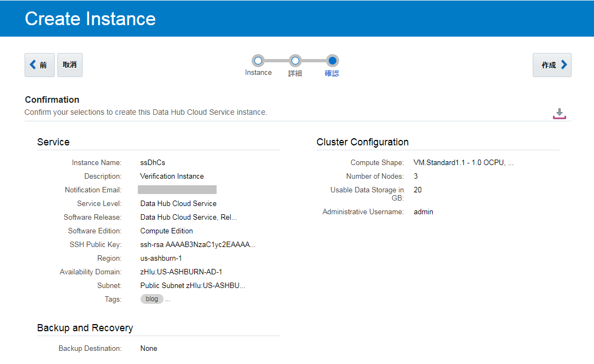Click the Backup and Recovery heading

pyautogui.click(x=85, y=328)
